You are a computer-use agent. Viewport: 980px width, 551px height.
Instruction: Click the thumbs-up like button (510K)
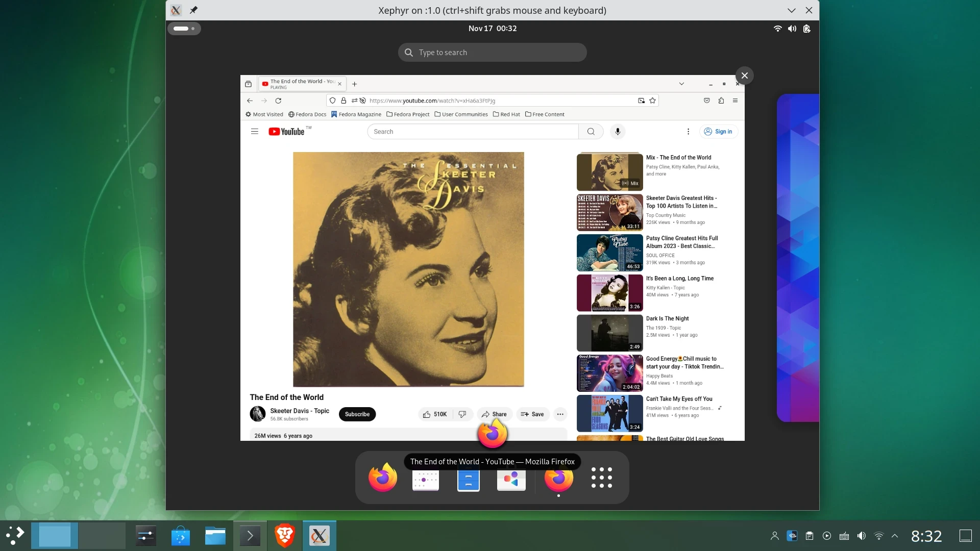[x=434, y=414]
